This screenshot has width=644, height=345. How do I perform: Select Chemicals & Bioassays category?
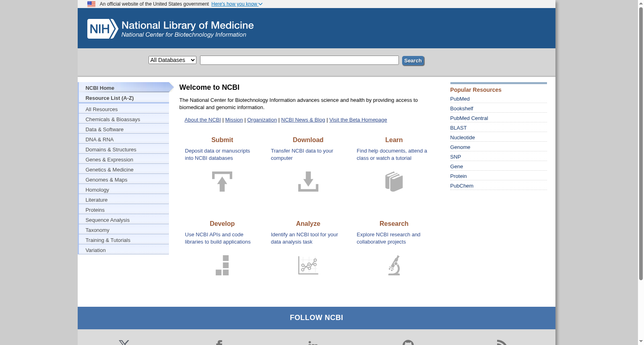pyautogui.click(x=124, y=119)
